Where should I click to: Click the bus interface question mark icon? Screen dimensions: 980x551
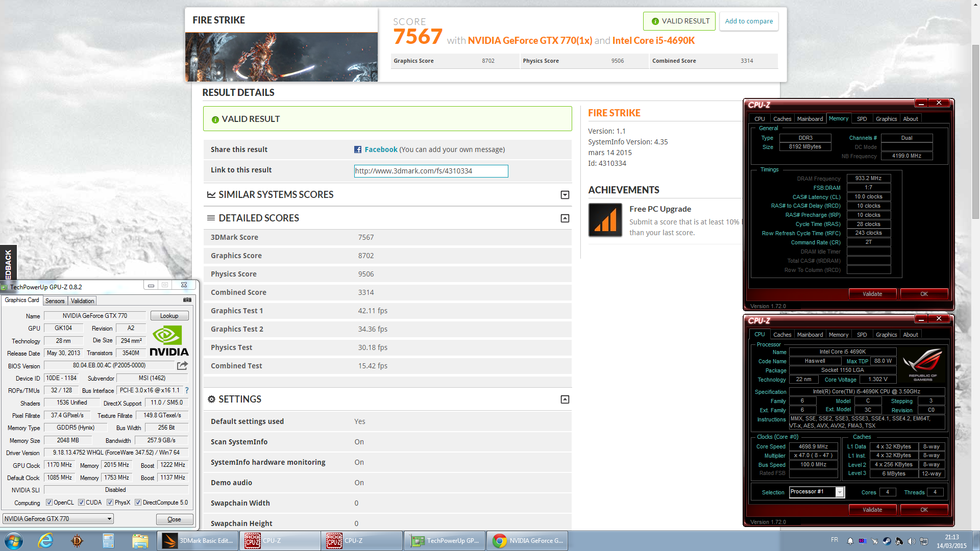point(187,390)
